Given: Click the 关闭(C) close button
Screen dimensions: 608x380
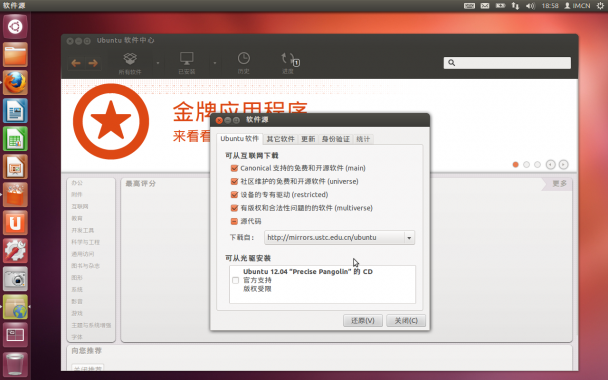Looking at the screenshot, I should pos(406,321).
